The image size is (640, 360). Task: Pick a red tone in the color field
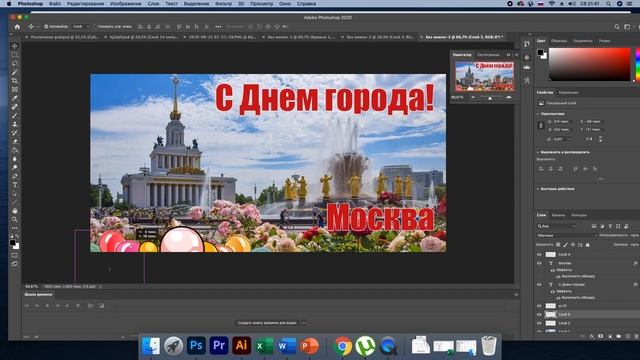point(589,64)
